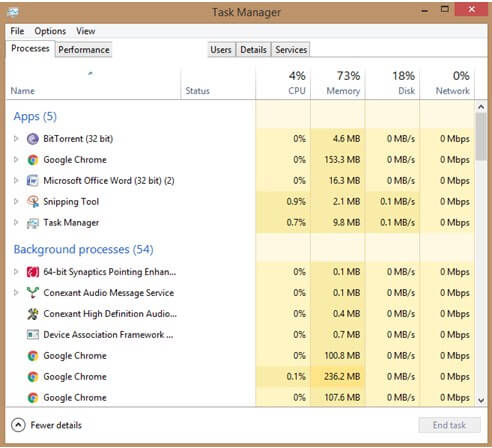This screenshot has height=448, width=492.
Task: Click the Google Chrome icon under Apps
Action: point(33,160)
